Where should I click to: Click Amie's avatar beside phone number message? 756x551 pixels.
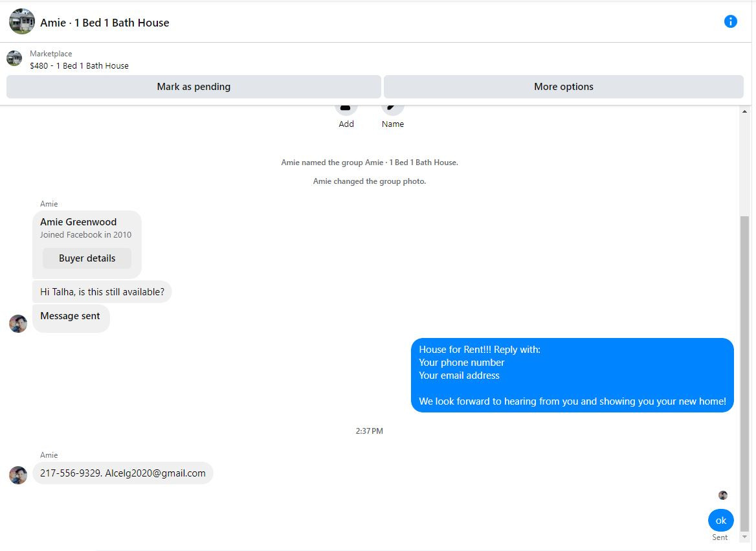coord(18,475)
